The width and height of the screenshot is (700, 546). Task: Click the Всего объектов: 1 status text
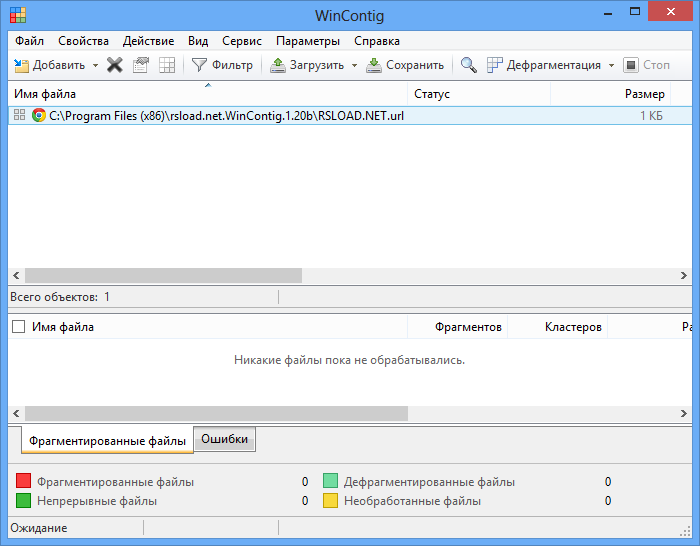click(60, 297)
